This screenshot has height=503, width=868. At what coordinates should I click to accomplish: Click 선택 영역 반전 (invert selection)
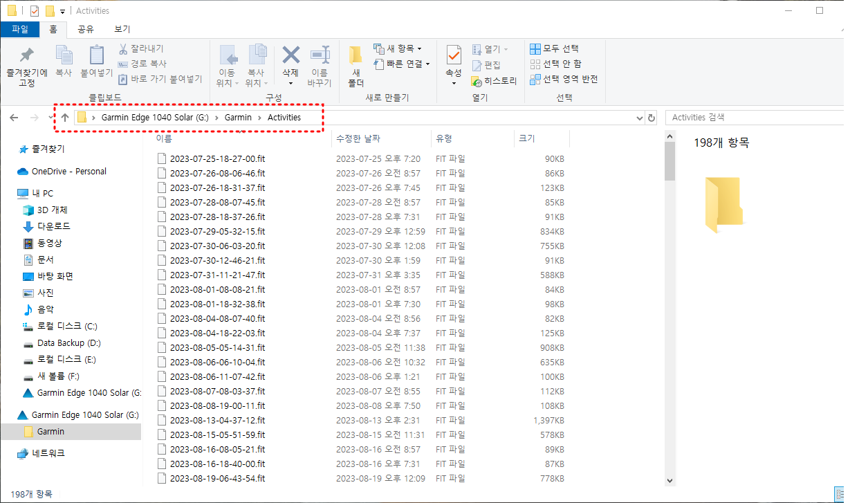click(564, 79)
